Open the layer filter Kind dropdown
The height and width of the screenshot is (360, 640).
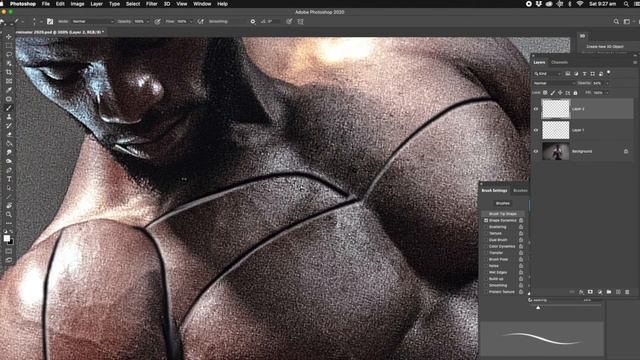(547, 74)
